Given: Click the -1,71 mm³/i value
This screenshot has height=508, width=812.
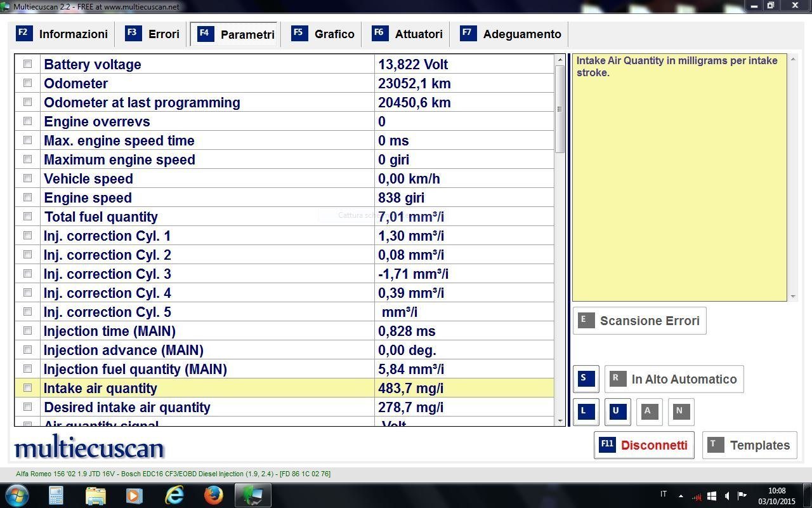Looking at the screenshot, I should (413, 274).
